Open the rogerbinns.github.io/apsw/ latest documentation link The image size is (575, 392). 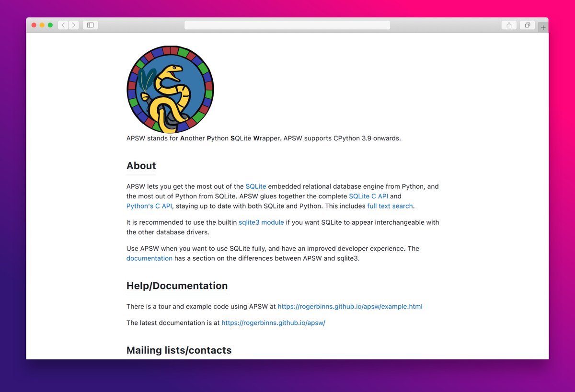tap(274, 323)
